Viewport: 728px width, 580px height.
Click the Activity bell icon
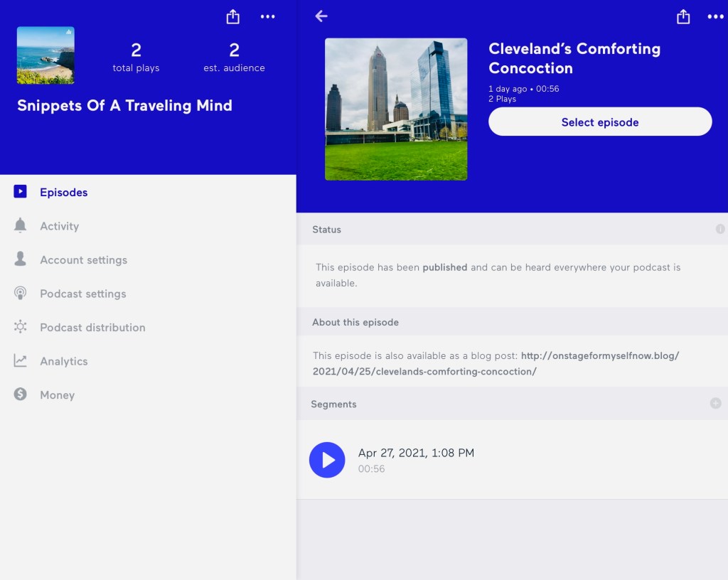21,226
